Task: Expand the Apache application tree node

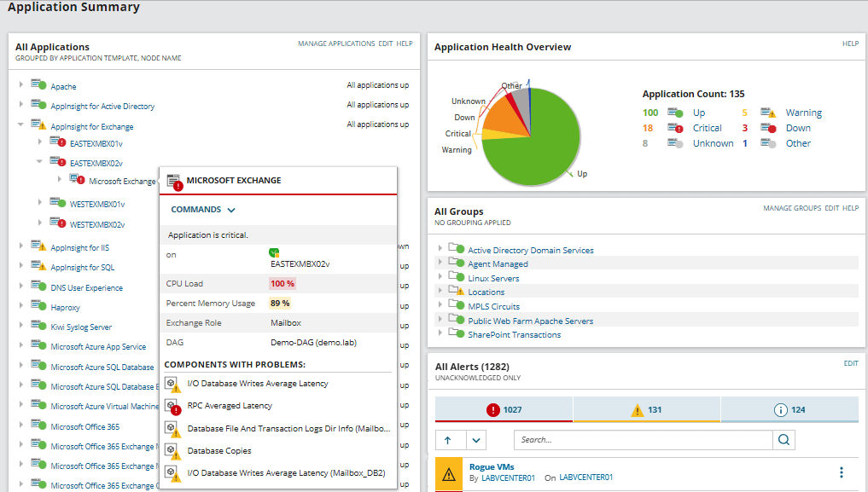Action: 21,84
